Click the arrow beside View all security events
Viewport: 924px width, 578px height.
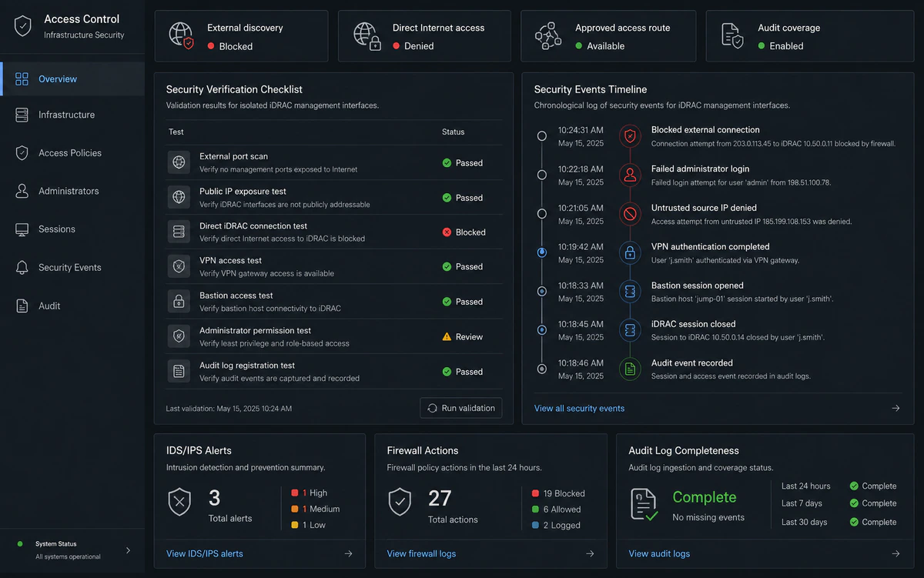coord(896,408)
